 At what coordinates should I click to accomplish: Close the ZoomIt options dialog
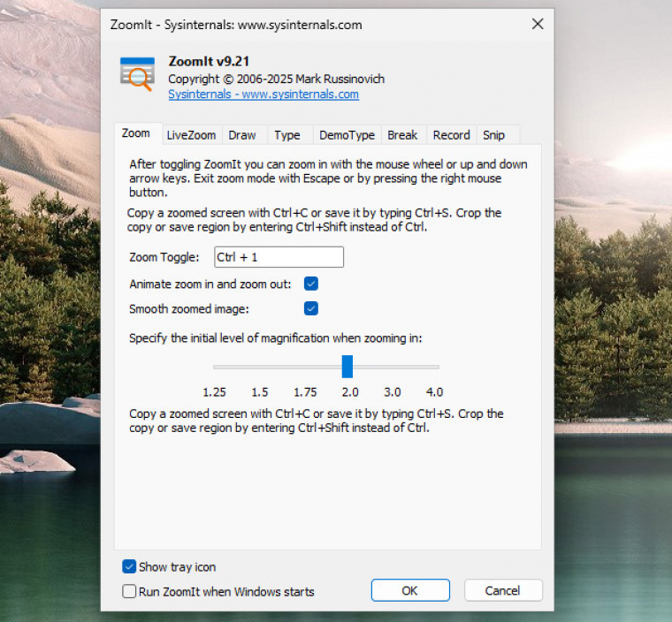[537, 25]
